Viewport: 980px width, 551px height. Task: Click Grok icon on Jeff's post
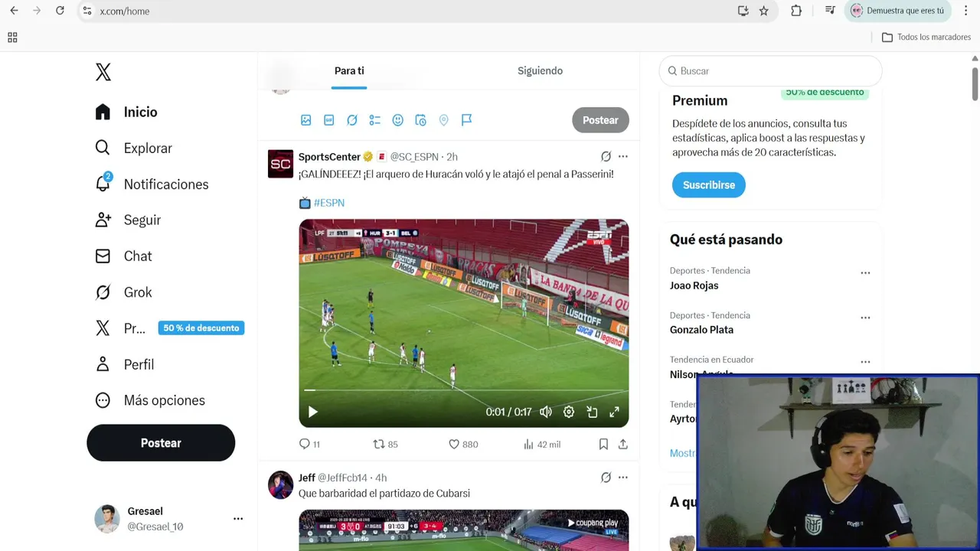(606, 478)
